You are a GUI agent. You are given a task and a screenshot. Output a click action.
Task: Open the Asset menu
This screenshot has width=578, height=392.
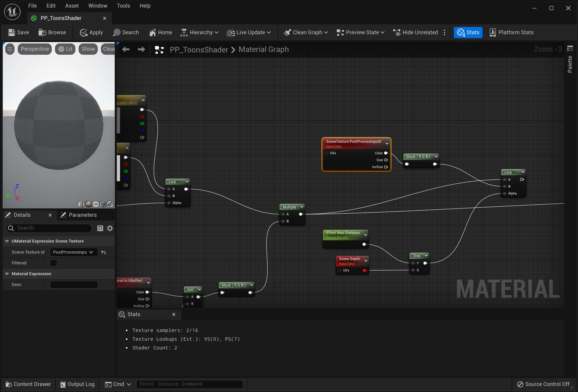(x=72, y=6)
